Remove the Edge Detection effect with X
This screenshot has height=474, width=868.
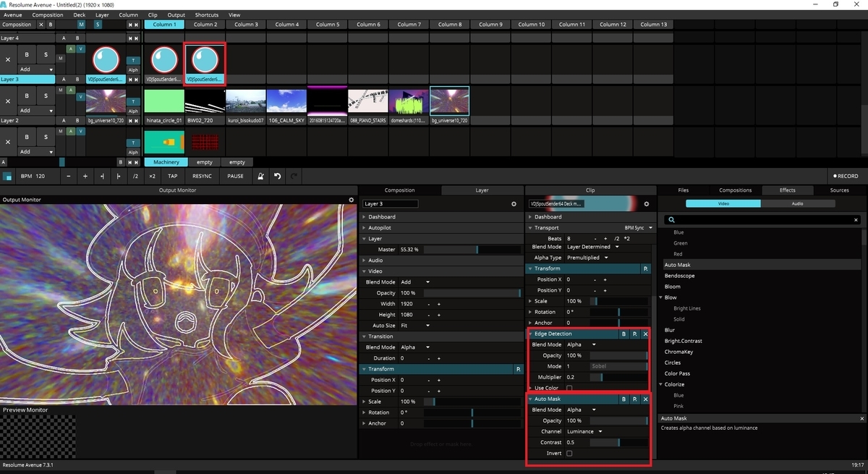645,334
